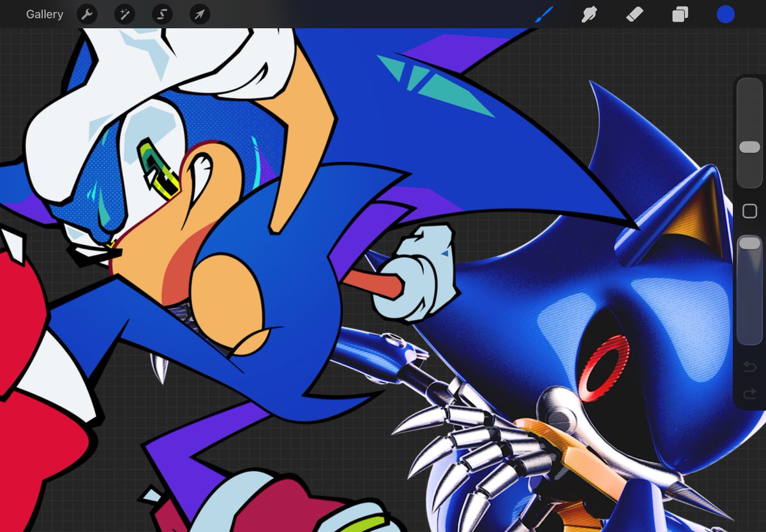Screen dimensions: 766x532
Task: Click the brush size slider handle
Action: pos(749,147)
